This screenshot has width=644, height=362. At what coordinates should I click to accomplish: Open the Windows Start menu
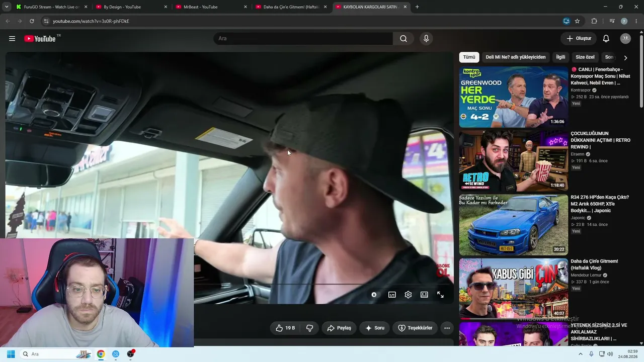(11, 354)
